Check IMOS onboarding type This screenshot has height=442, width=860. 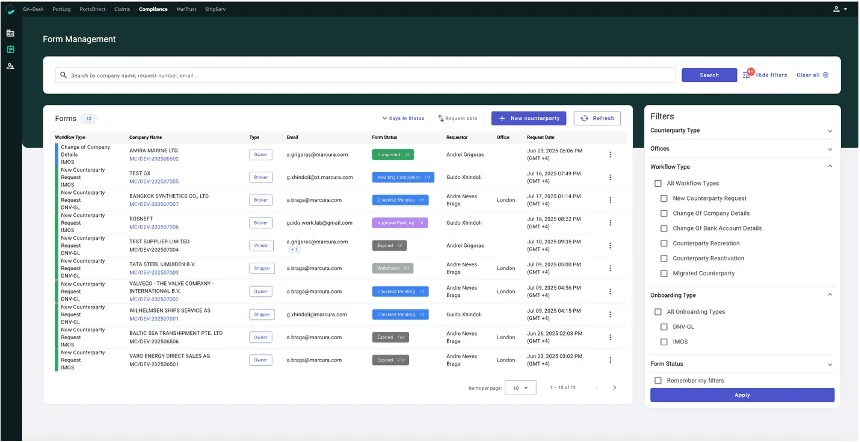[664, 342]
